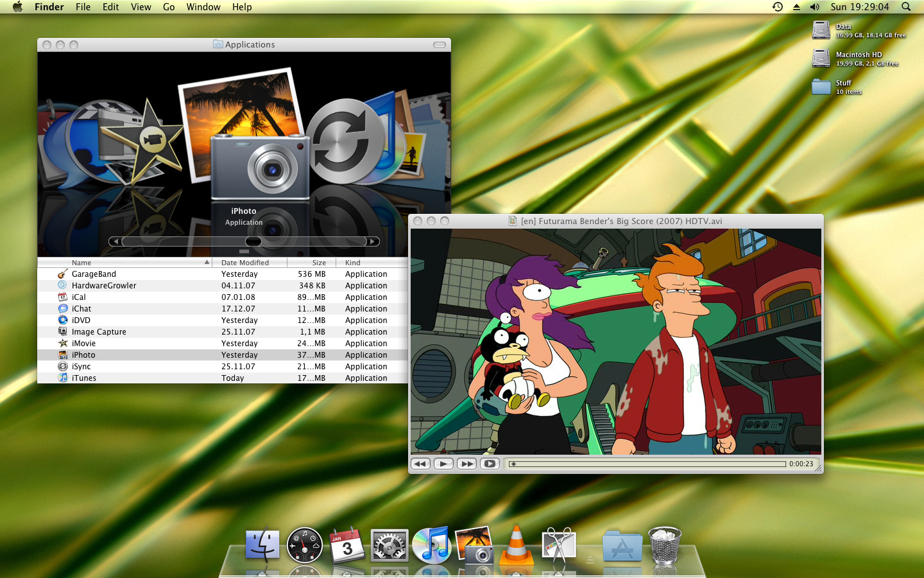Click the Cover Flow right scroll arrow
This screenshot has width=924, height=578.
[x=373, y=241]
